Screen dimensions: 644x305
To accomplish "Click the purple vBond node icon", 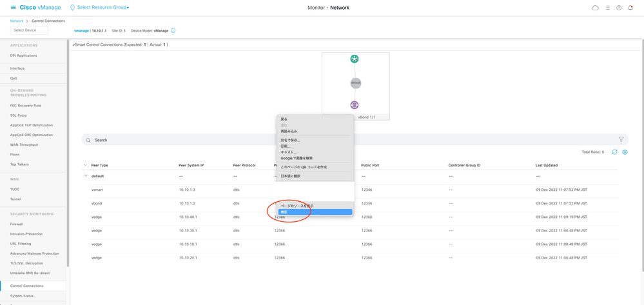I will (355, 105).
